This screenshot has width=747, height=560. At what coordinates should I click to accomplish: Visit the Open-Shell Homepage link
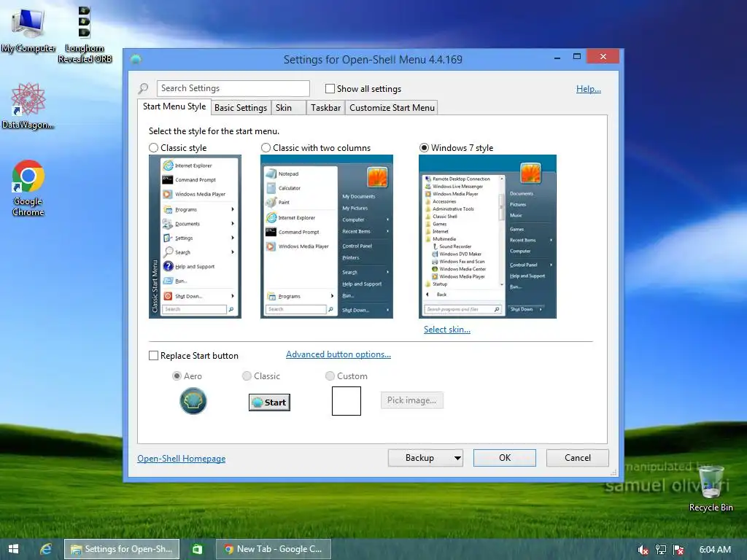tap(182, 458)
